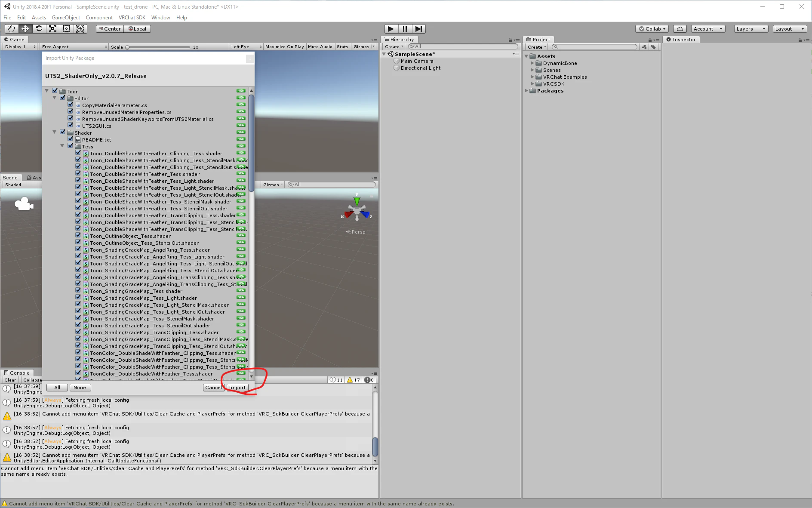Uncheck the CopyMaterialParameter.cs checkbox

[x=71, y=105]
